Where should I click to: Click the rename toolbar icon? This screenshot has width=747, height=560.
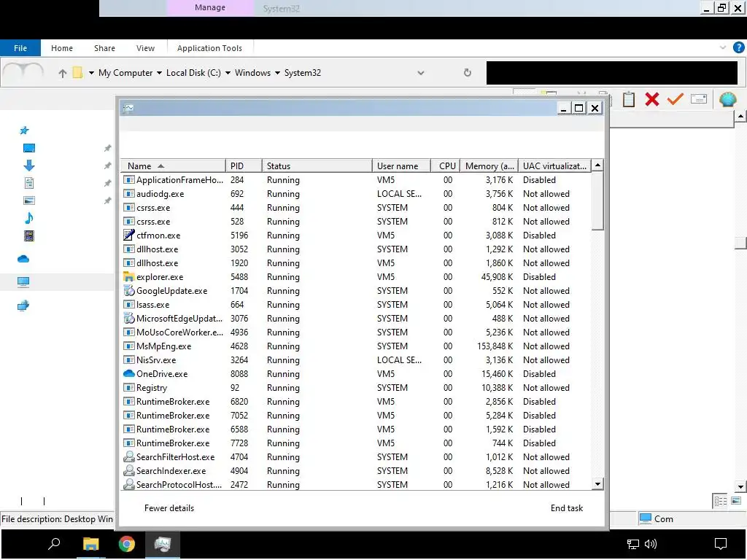coord(698,98)
